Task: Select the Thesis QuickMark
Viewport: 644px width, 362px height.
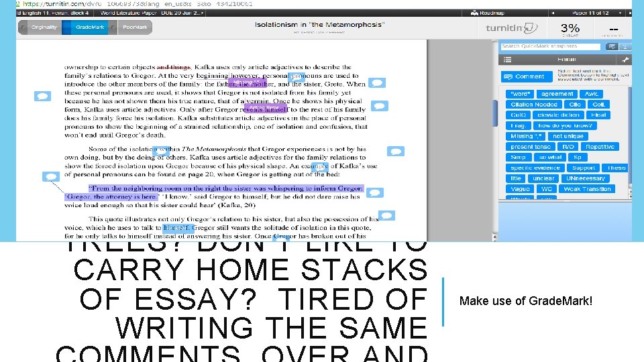Action: click(615, 168)
